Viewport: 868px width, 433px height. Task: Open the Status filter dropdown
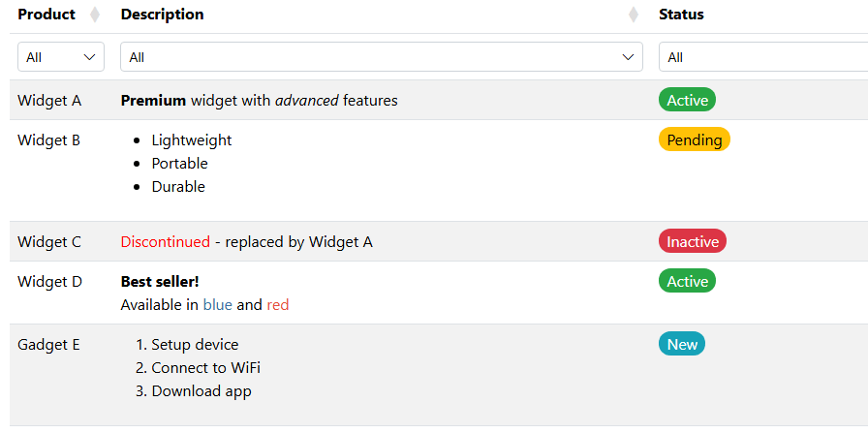click(761, 57)
